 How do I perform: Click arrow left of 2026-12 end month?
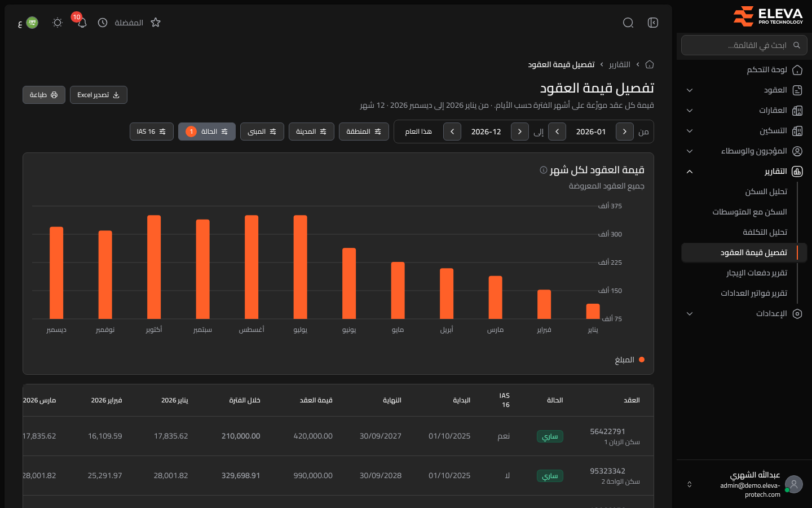point(452,132)
